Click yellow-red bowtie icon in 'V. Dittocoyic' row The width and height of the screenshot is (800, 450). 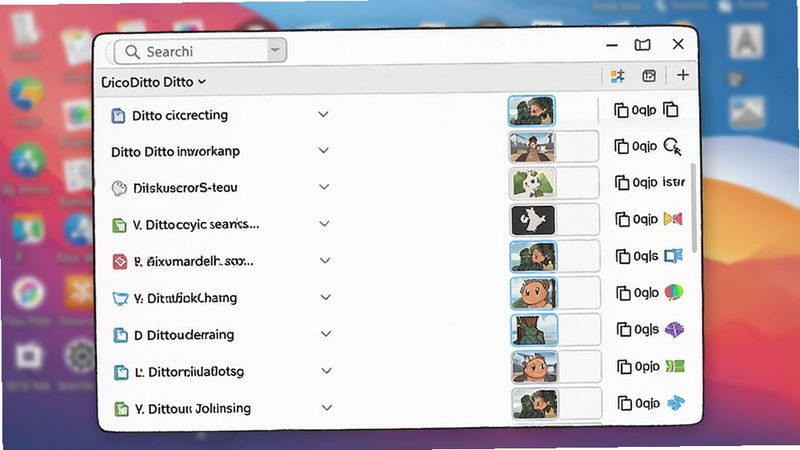[x=673, y=219]
